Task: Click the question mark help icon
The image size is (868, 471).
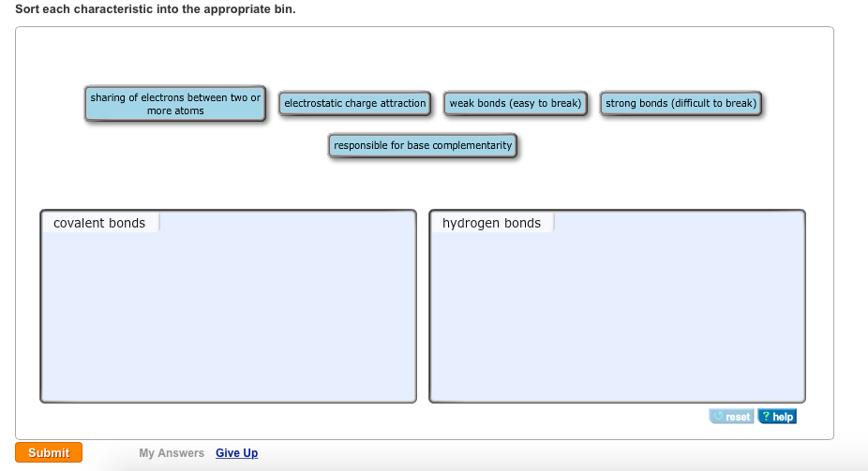Action: [x=766, y=417]
